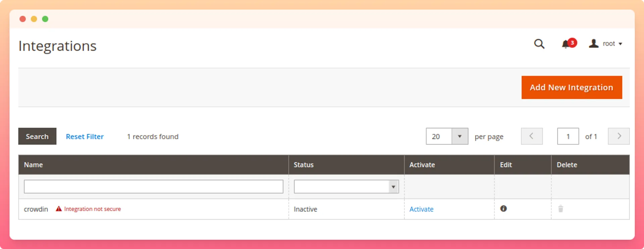Screen dimensions: 644x249
Task: Go to next page arrow
Action: (619, 136)
